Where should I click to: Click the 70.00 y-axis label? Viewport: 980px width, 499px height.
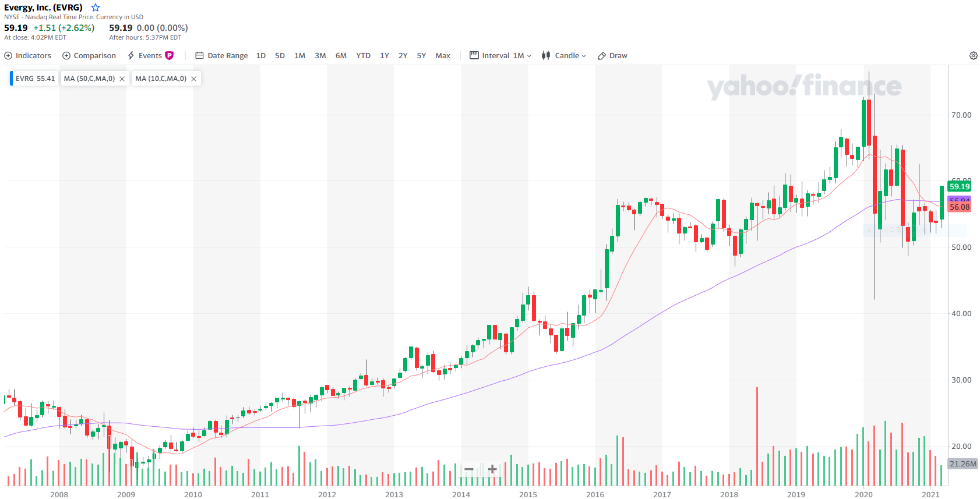click(961, 115)
